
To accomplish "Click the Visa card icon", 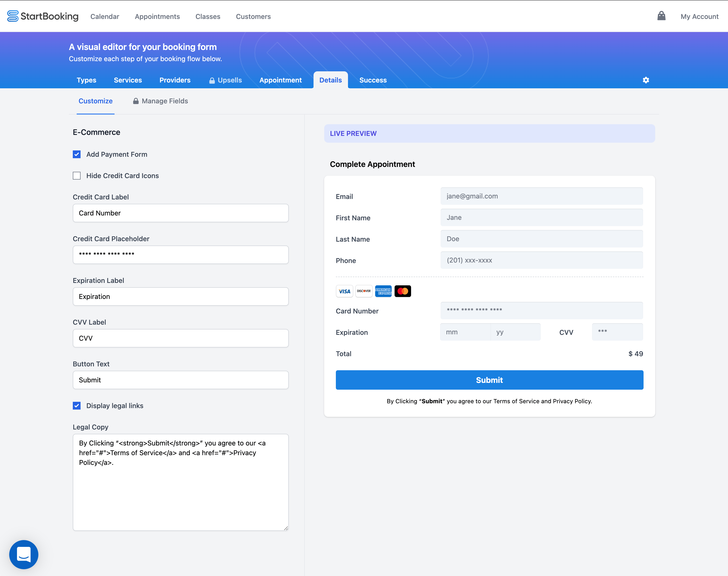I will coord(344,291).
